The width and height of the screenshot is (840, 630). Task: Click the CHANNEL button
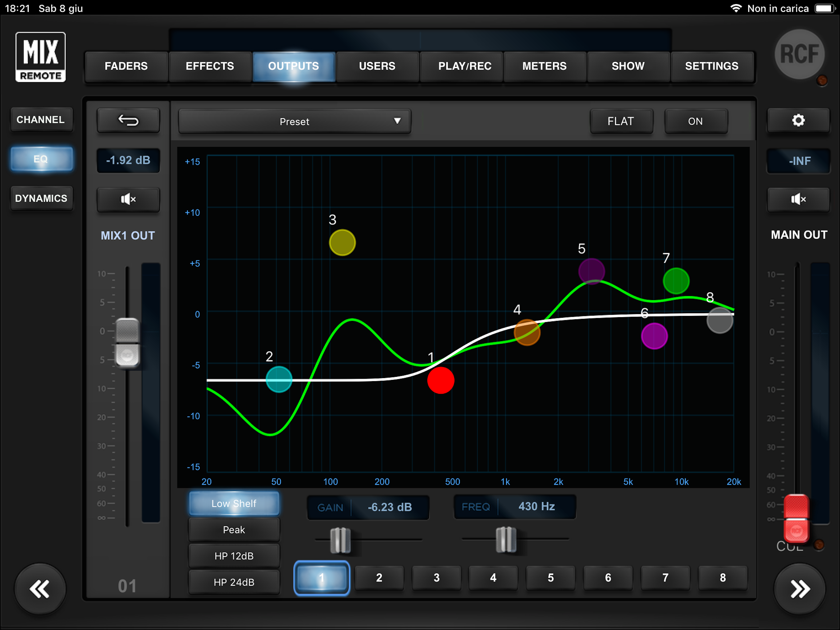point(41,120)
